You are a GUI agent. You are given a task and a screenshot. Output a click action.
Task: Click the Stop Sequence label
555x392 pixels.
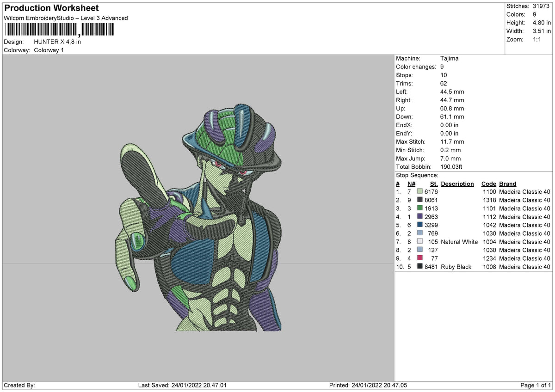click(417, 176)
